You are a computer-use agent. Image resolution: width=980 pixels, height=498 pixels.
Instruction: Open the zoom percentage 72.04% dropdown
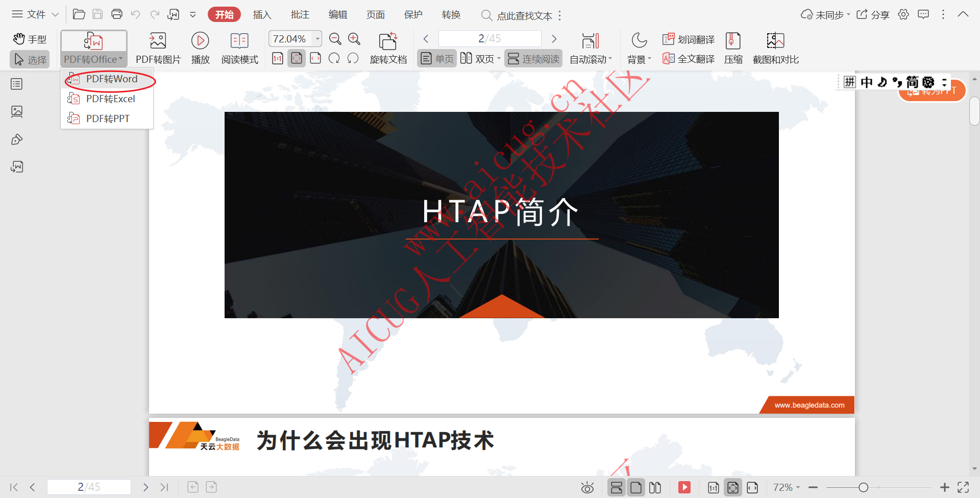coord(317,38)
